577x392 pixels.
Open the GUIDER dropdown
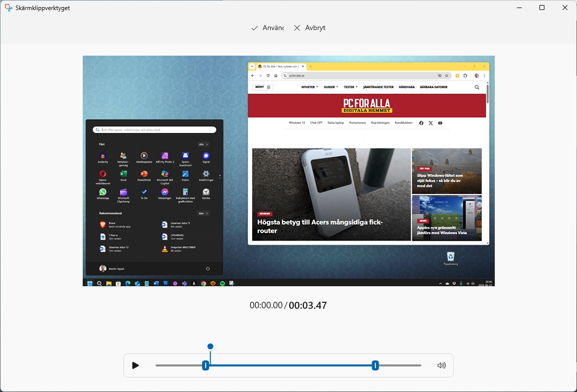click(331, 87)
